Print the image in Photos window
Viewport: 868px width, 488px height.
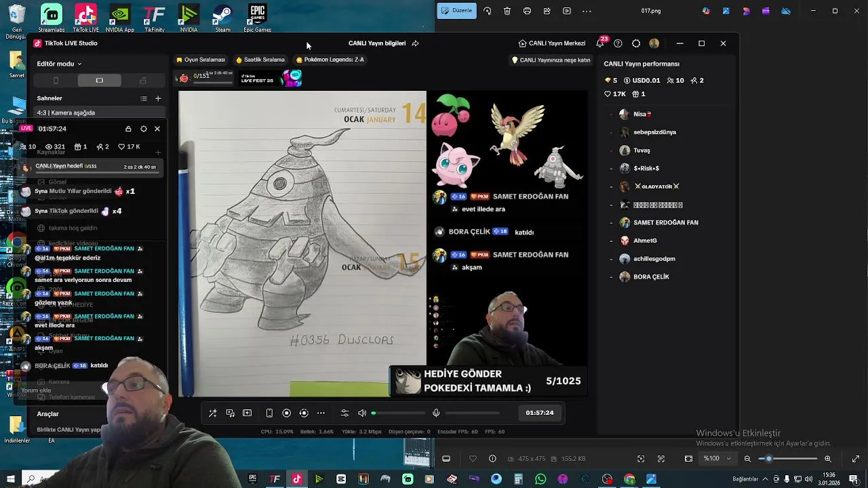527,11
